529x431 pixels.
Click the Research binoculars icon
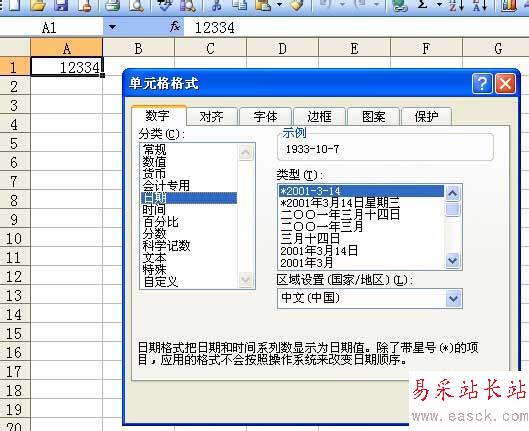click(x=188, y=5)
